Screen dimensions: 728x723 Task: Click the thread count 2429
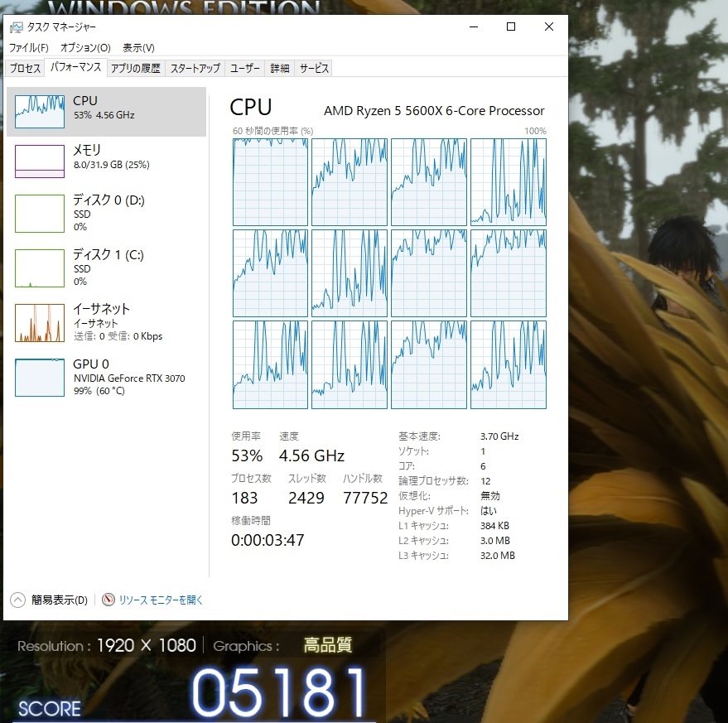point(306,498)
